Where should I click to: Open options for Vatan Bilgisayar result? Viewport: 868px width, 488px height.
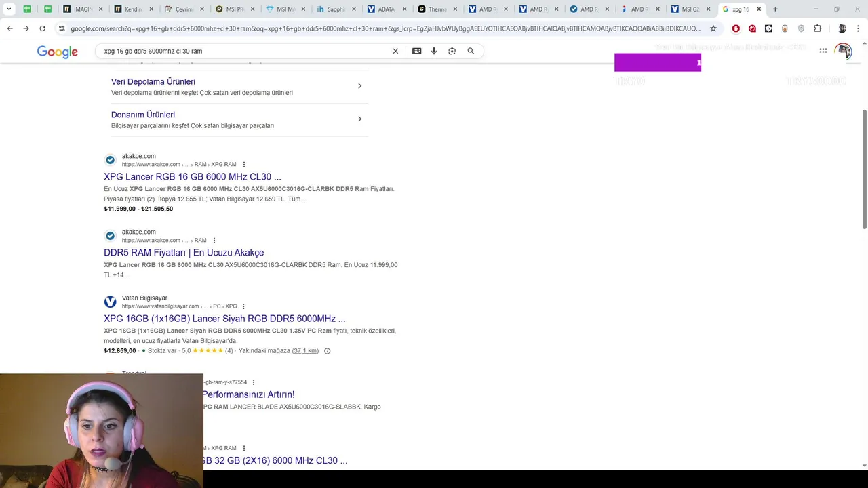243,306
